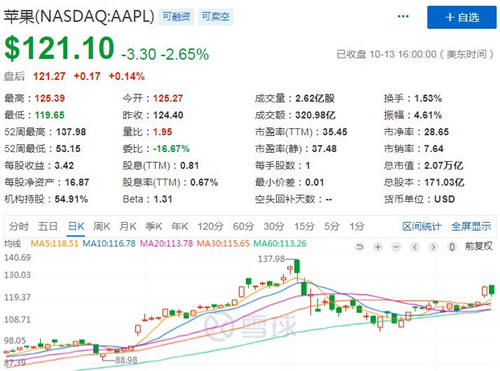Click the 机构持股 value 54.91%

[71, 199]
